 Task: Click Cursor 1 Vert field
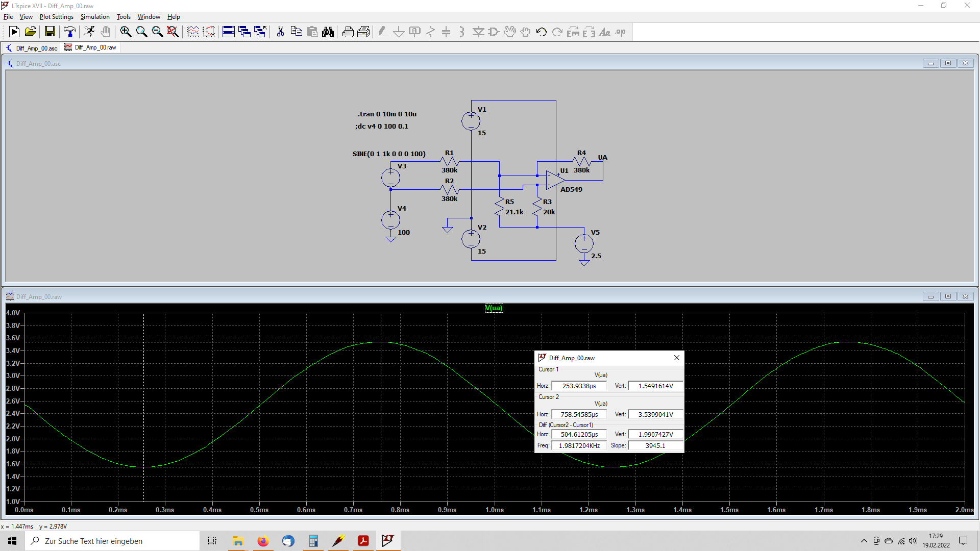(x=655, y=386)
